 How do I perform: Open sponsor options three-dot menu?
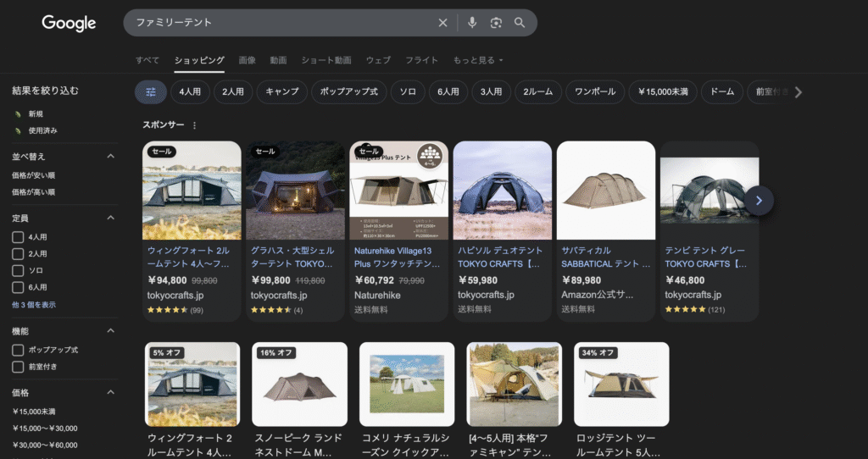pyautogui.click(x=194, y=125)
